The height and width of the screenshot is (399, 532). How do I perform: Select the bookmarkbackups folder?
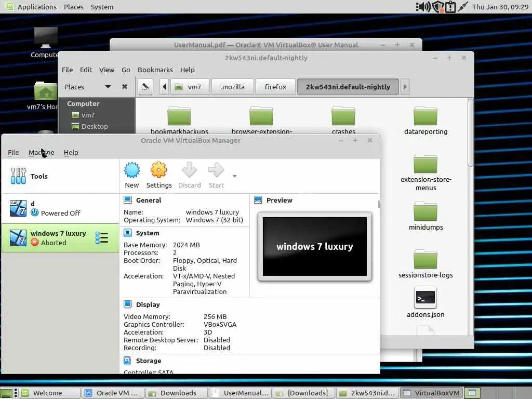click(x=179, y=119)
